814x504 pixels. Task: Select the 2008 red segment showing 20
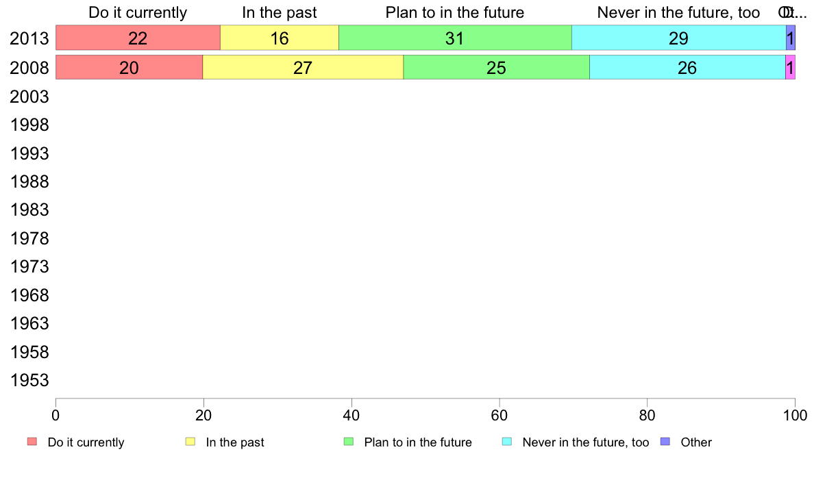[129, 68]
